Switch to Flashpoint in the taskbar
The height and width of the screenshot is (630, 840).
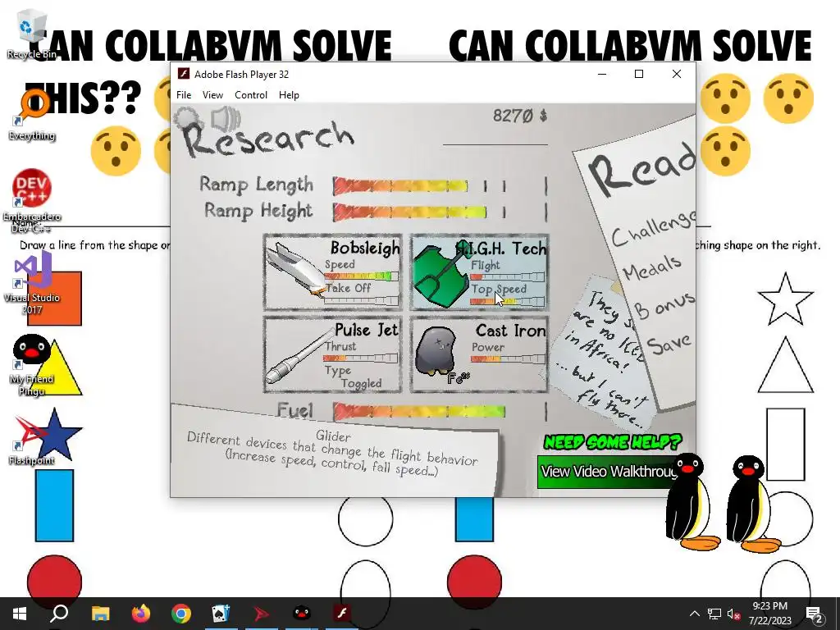pos(262,614)
